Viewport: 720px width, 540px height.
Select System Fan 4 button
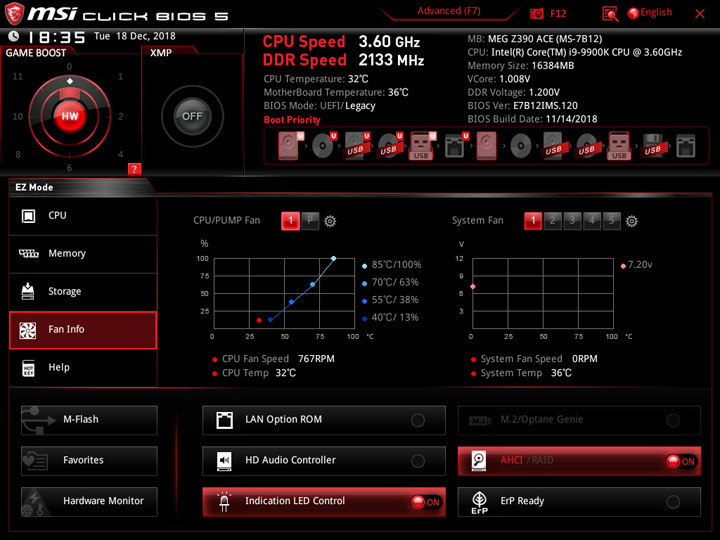[592, 221]
